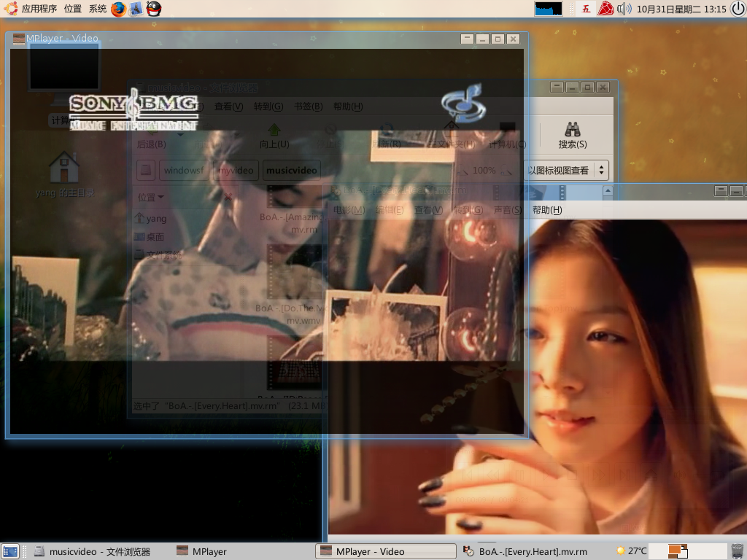Open 查看(V) menu in movie player

(x=428, y=210)
